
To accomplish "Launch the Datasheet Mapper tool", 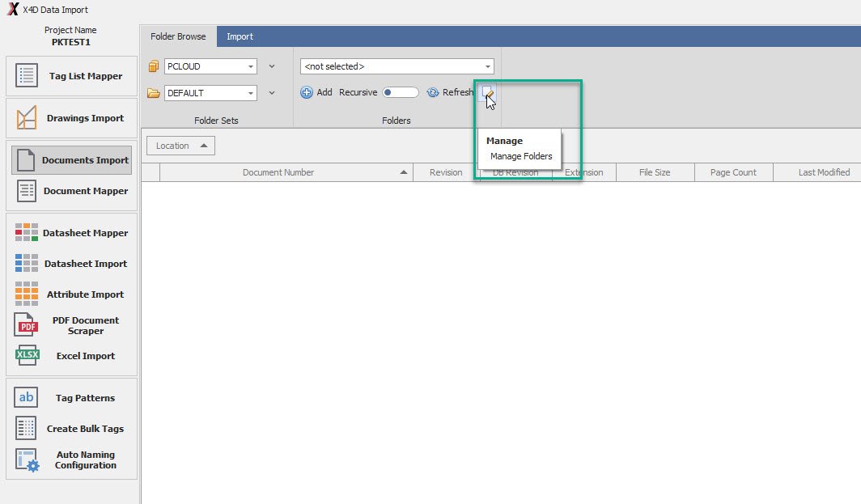I will [x=71, y=233].
